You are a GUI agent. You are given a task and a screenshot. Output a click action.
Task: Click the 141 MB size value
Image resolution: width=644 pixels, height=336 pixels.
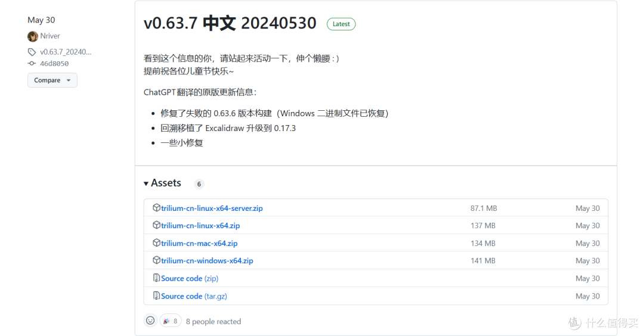pos(482,260)
